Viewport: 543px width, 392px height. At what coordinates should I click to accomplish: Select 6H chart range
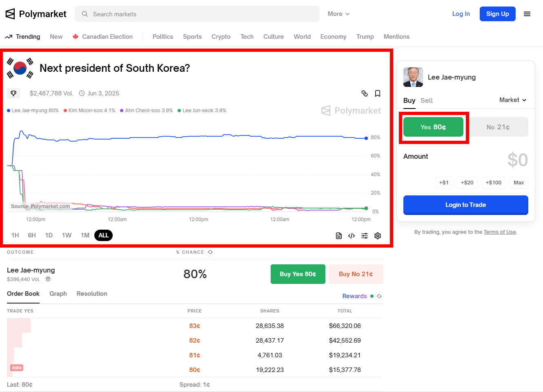[32, 235]
